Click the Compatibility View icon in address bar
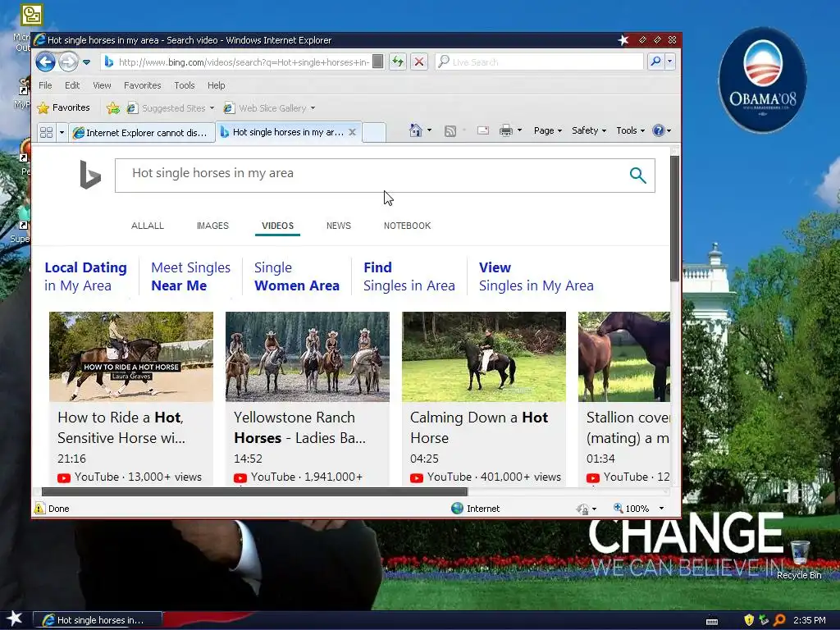Viewport: 840px width, 630px height. tap(377, 62)
